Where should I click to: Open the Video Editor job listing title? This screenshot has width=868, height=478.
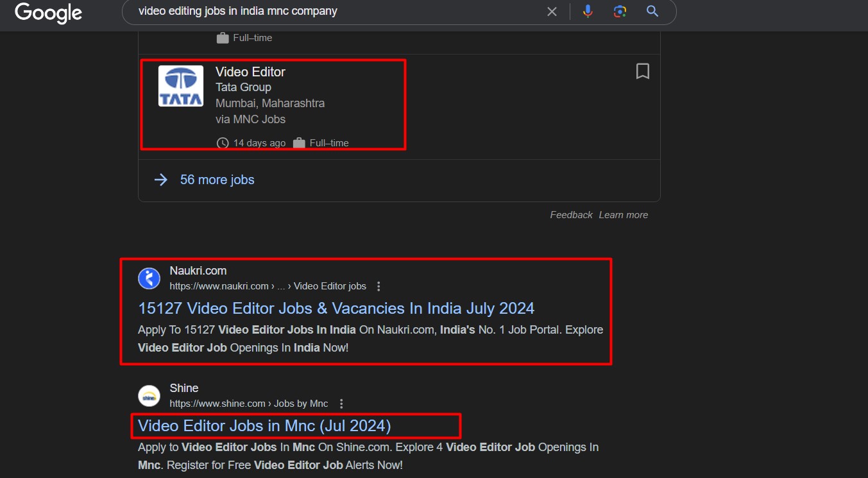coord(250,72)
